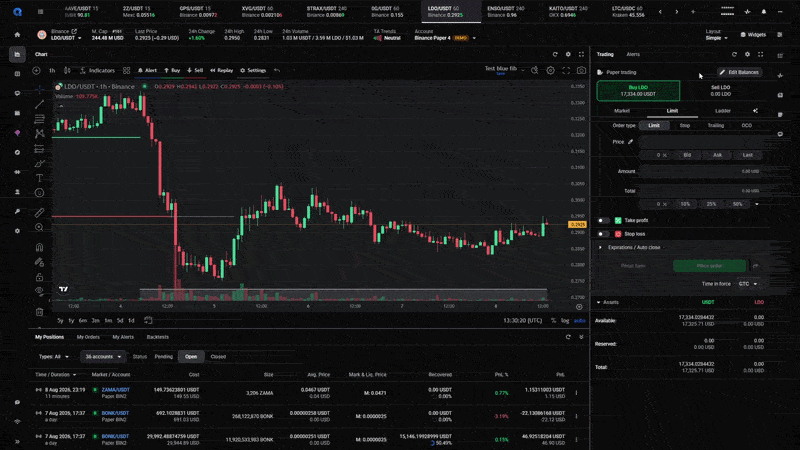Expand Expirations / Auto close section

point(630,247)
